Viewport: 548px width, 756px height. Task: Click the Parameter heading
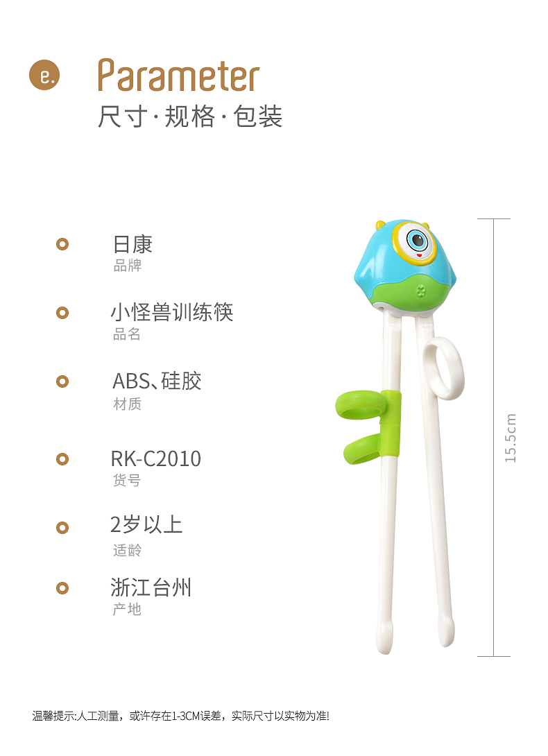point(179,76)
